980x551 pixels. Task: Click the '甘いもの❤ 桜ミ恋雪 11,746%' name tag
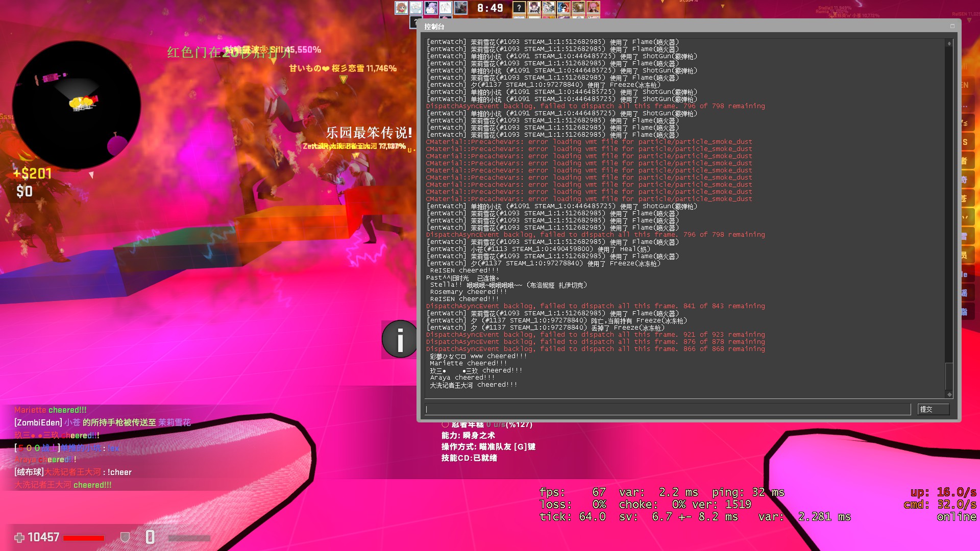[343, 68]
